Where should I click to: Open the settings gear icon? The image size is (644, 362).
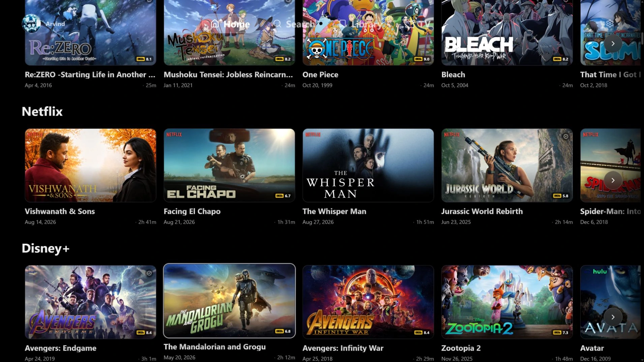pyautogui.click(x=609, y=24)
